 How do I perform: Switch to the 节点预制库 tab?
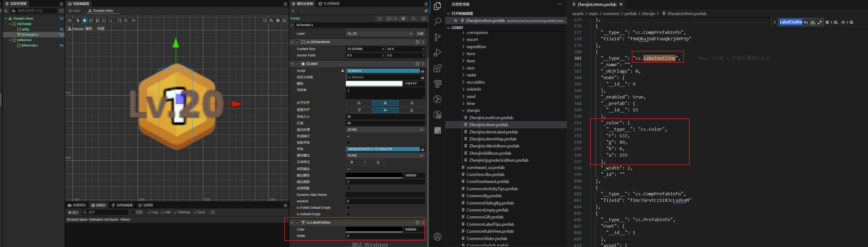329,4
